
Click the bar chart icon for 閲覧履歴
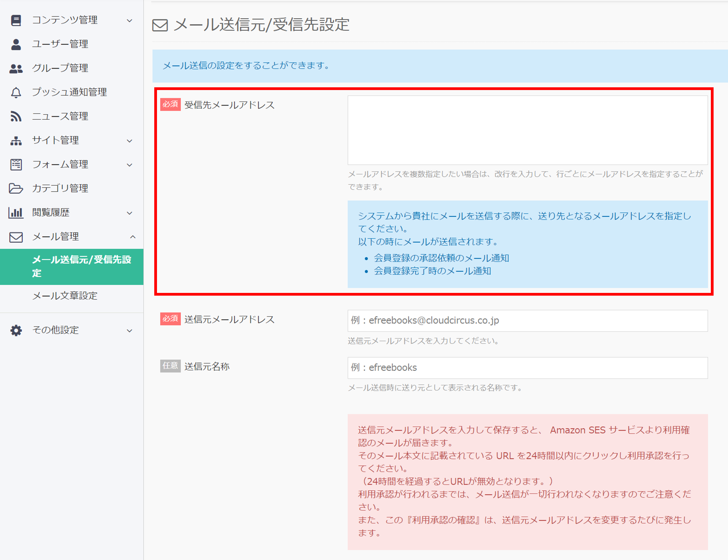[x=16, y=213]
